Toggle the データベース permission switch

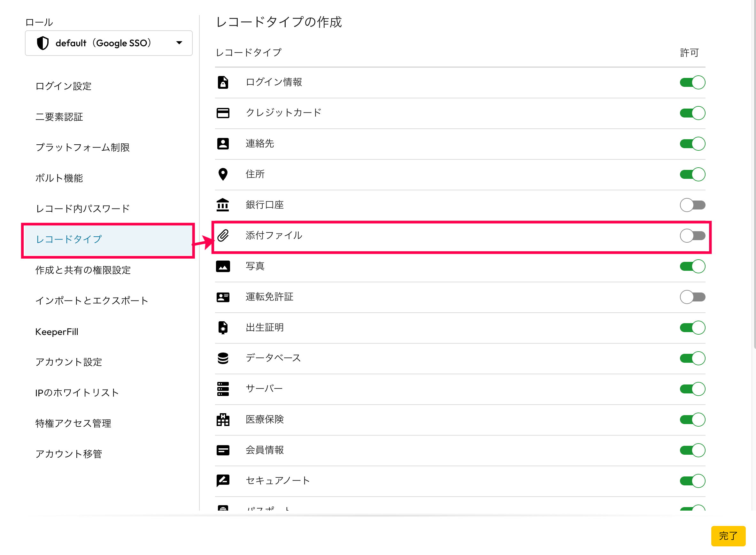[x=692, y=358]
